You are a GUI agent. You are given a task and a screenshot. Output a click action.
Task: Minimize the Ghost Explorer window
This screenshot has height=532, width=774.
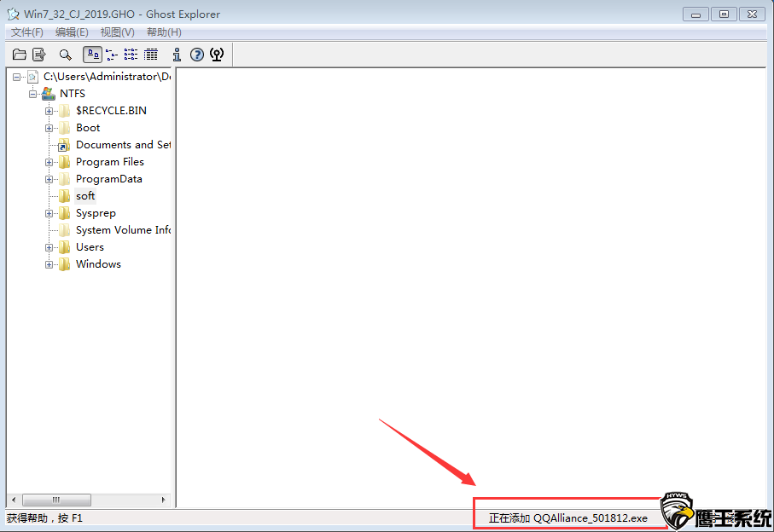tap(696, 14)
